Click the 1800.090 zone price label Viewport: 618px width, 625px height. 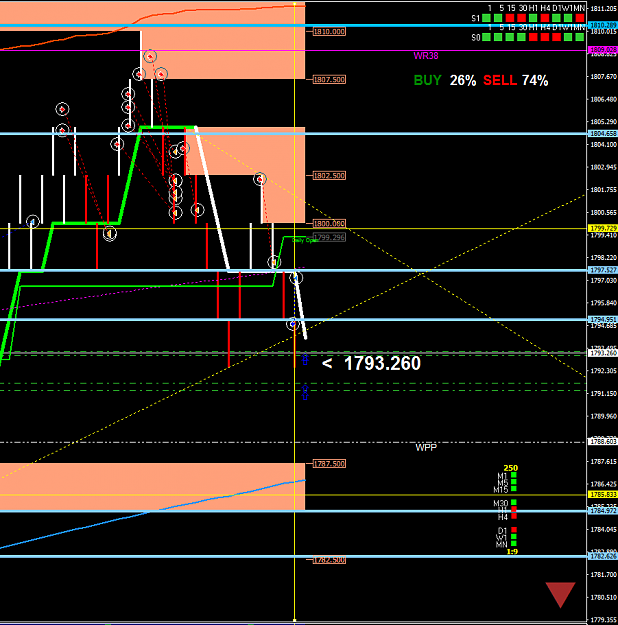click(329, 223)
